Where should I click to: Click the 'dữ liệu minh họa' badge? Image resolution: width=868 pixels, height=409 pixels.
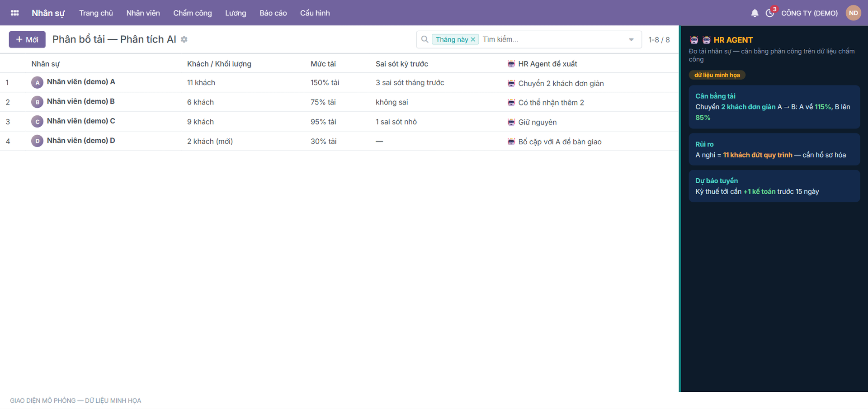pyautogui.click(x=717, y=75)
